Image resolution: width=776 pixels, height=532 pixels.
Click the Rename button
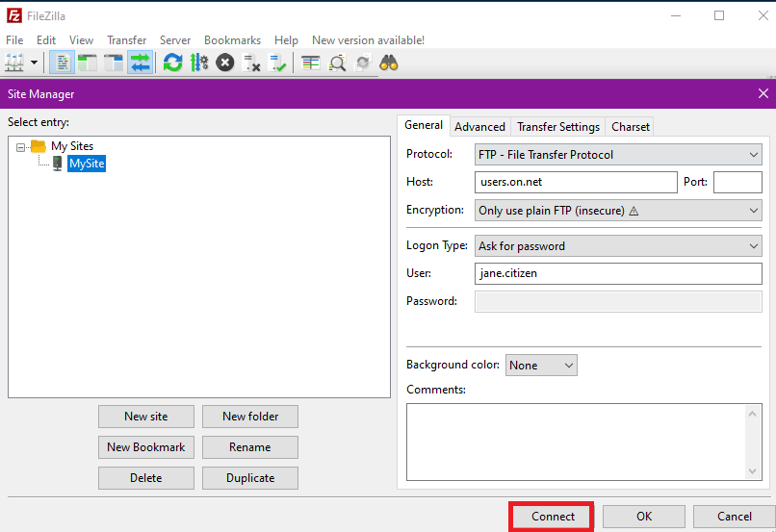click(x=250, y=447)
